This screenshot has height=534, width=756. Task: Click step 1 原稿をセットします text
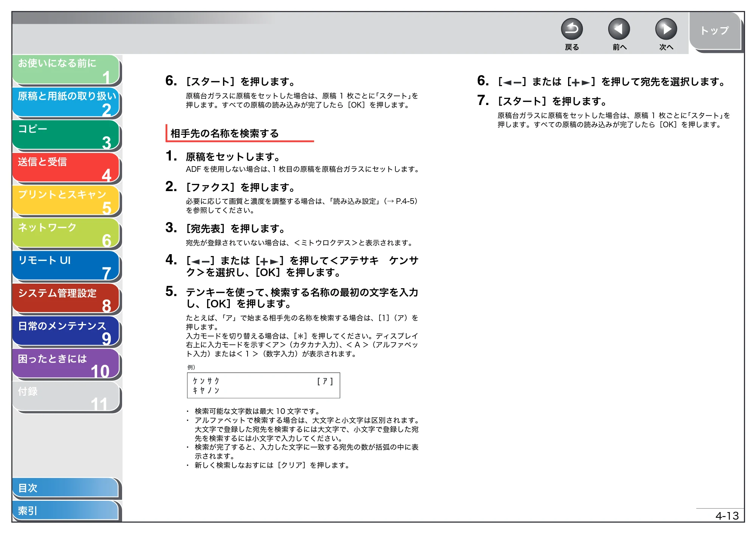click(233, 157)
